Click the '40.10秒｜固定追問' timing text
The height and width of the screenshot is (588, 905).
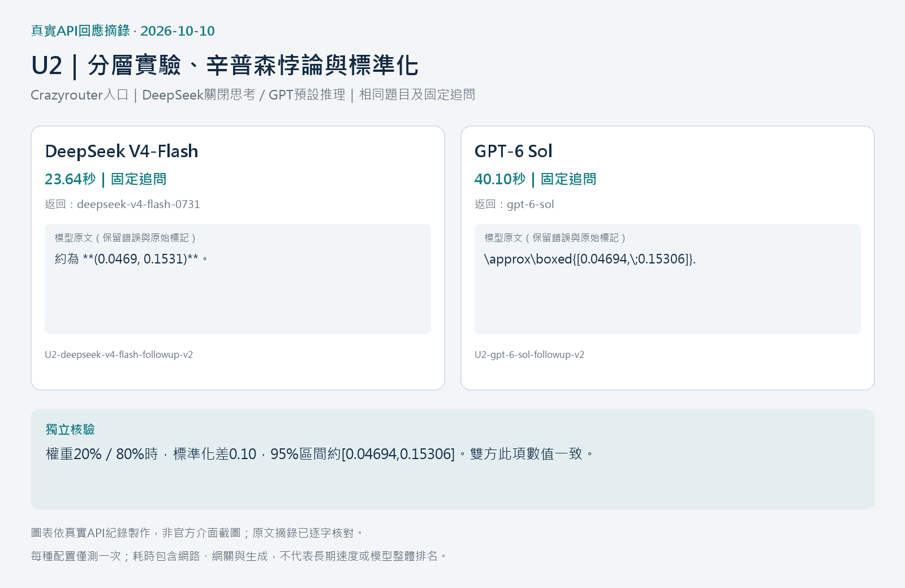536,179
